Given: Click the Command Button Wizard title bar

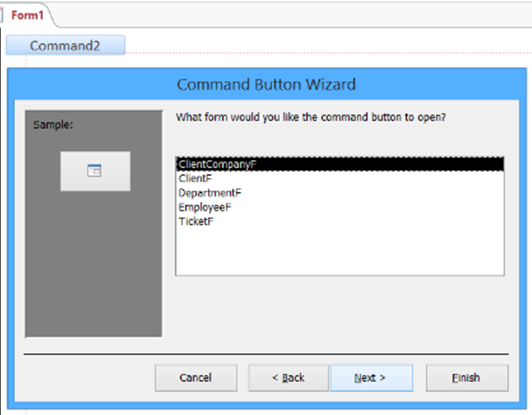Looking at the screenshot, I should coord(267,84).
